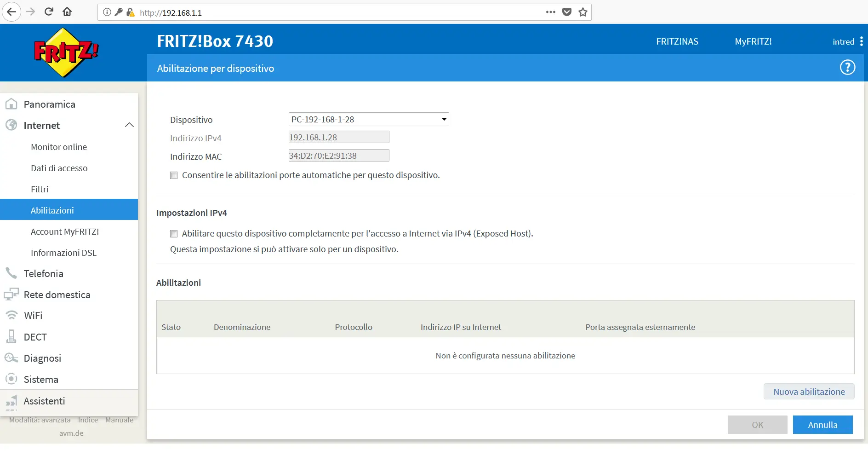Open DECT section
868x456 pixels.
click(x=35, y=337)
